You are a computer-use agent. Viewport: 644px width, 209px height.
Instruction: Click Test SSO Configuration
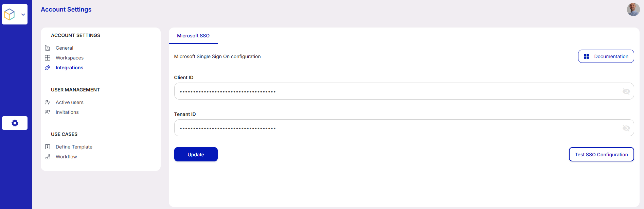click(x=601, y=155)
